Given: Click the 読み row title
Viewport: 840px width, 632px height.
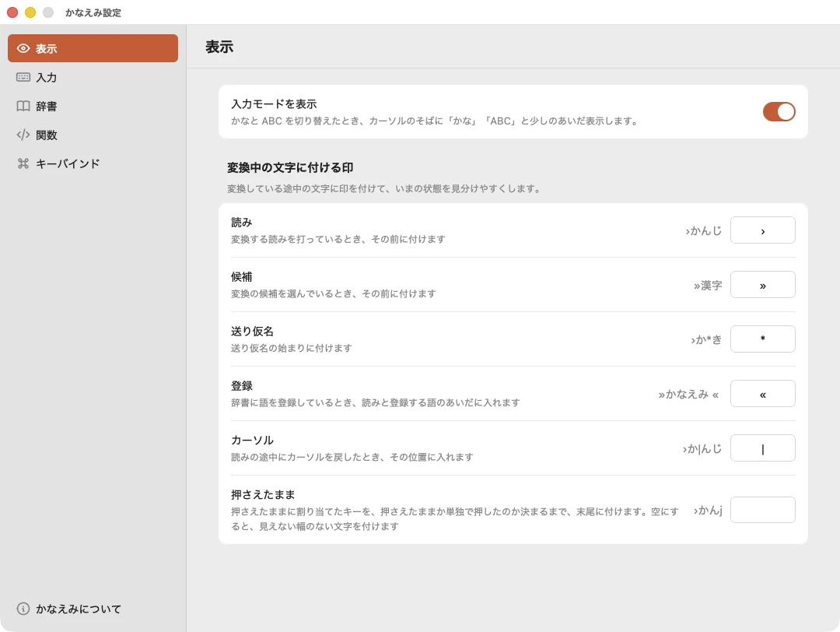Looking at the screenshot, I should coord(242,222).
